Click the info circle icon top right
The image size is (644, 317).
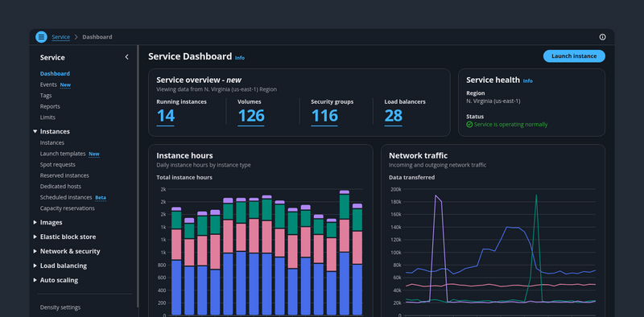tap(602, 37)
